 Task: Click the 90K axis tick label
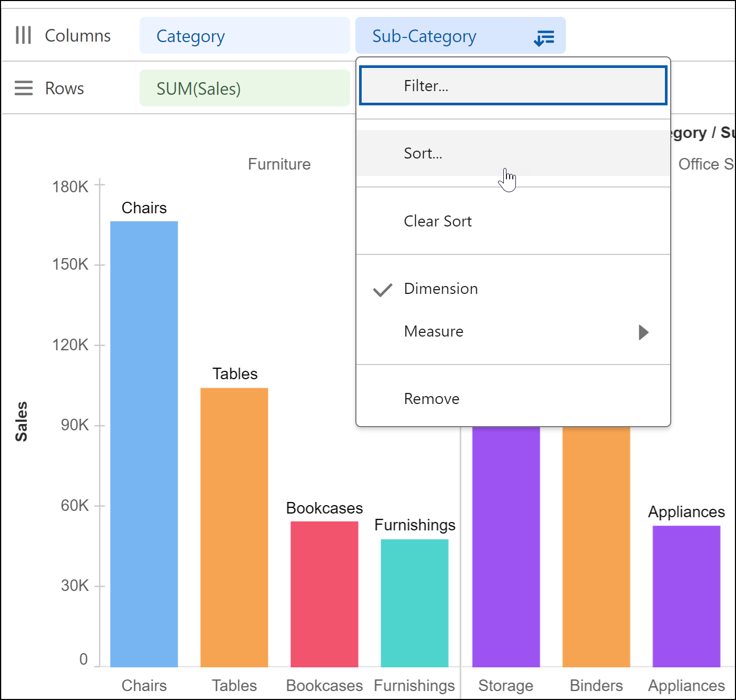click(75, 425)
